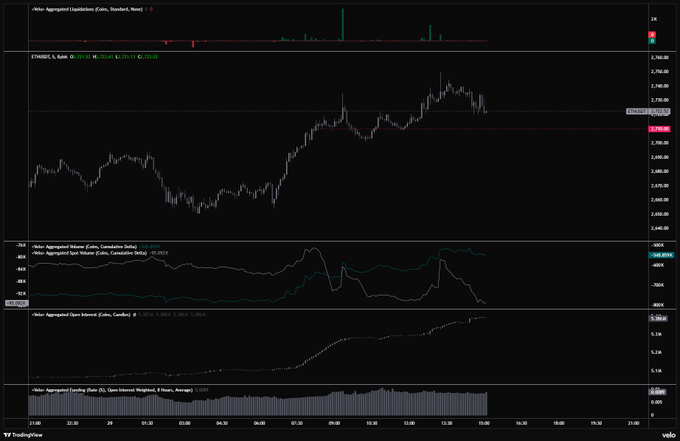The image size is (680, 441).
Task: Select the ETHUSDT, 5, Bybit symbol legend
Action: (49, 57)
